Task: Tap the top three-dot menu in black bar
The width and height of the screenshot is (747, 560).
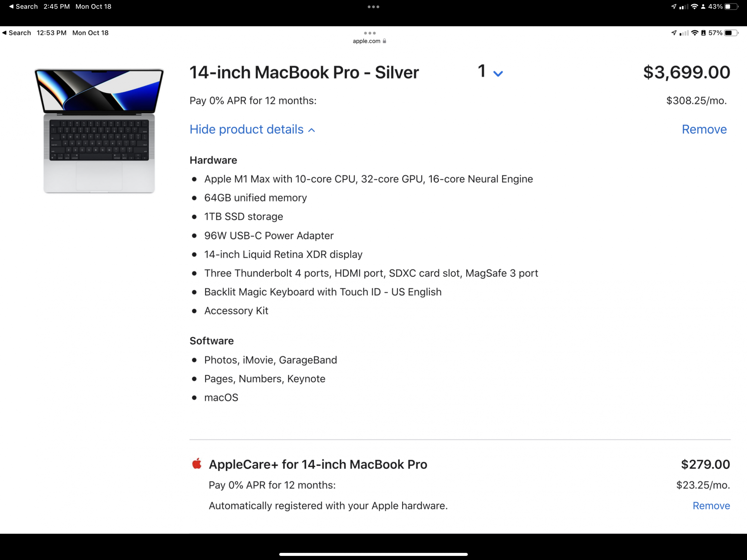Action: tap(373, 7)
